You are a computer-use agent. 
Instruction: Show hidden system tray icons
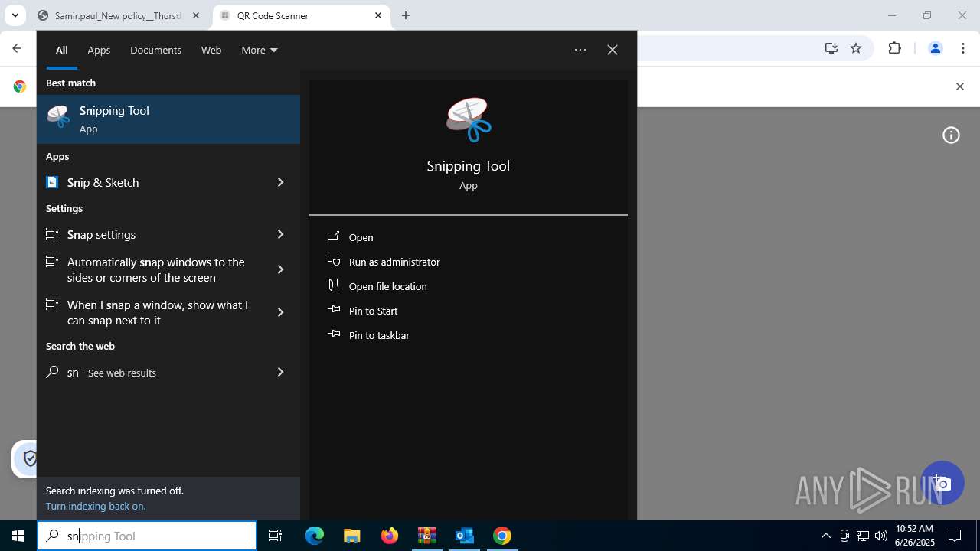pyautogui.click(x=826, y=536)
